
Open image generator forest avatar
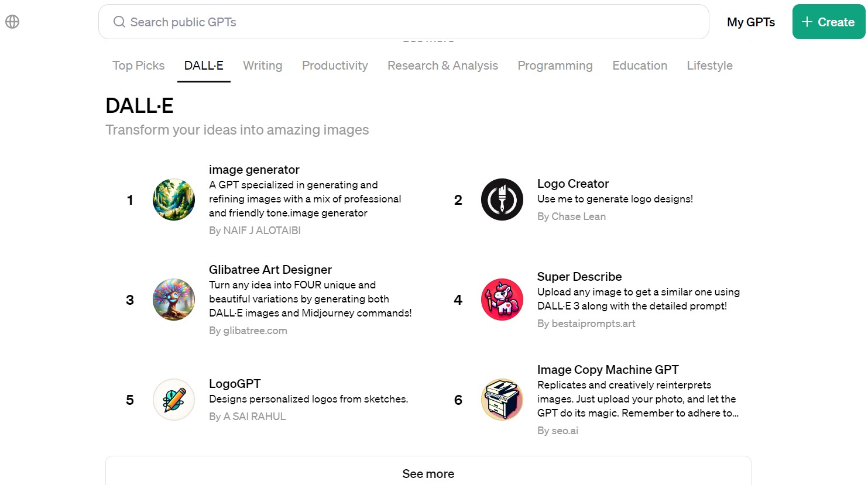[174, 199]
